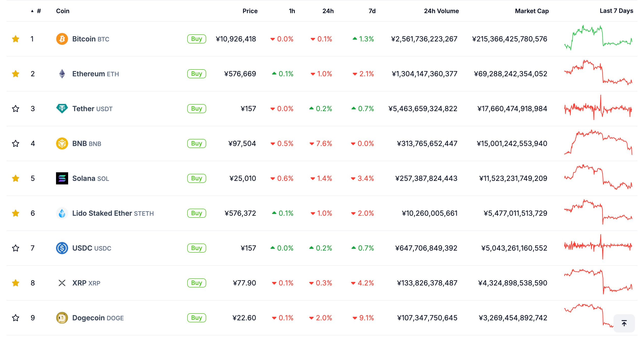The image size is (644, 337).
Task: Click the Buy button for Dogecoin
Action: [197, 318]
